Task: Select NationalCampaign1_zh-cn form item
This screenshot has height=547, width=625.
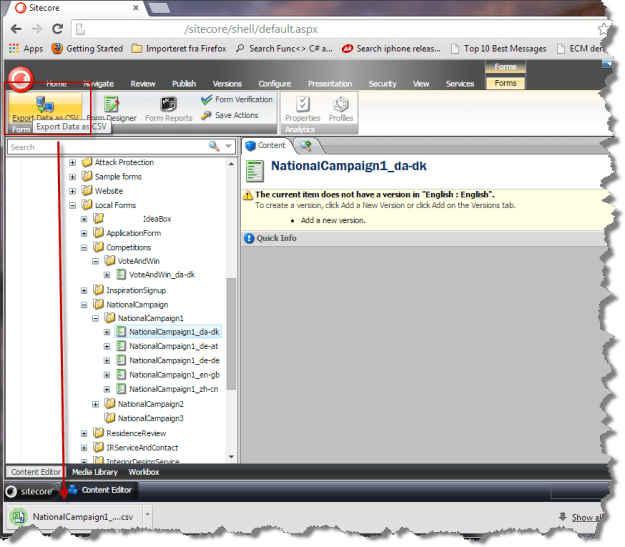Action: click(x=167, y=389)
